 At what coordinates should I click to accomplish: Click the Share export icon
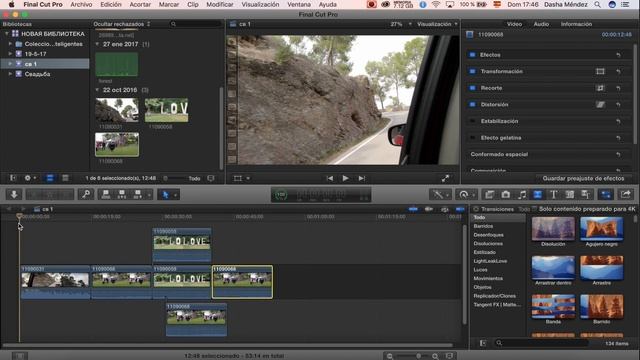click(x=625, y=195)
